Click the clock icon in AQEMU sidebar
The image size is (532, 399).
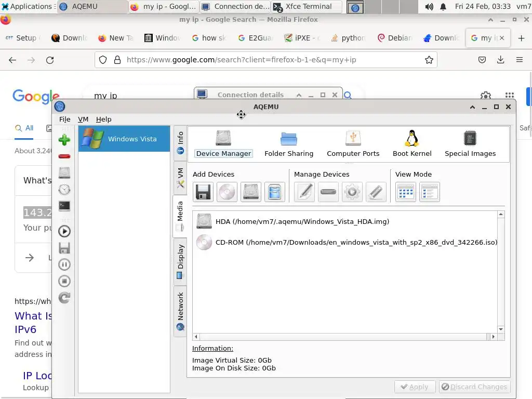coord(64,189)
